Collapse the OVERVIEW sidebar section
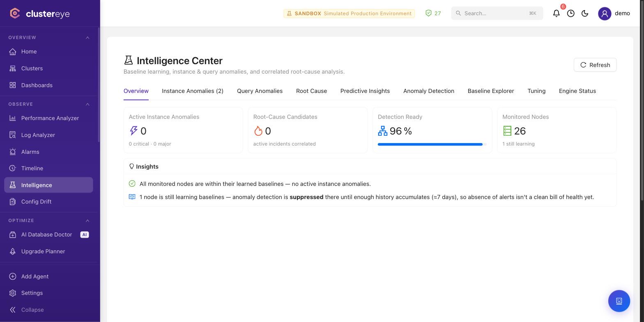The width and height of the screenshot is (644, 322). click(87, 37)
